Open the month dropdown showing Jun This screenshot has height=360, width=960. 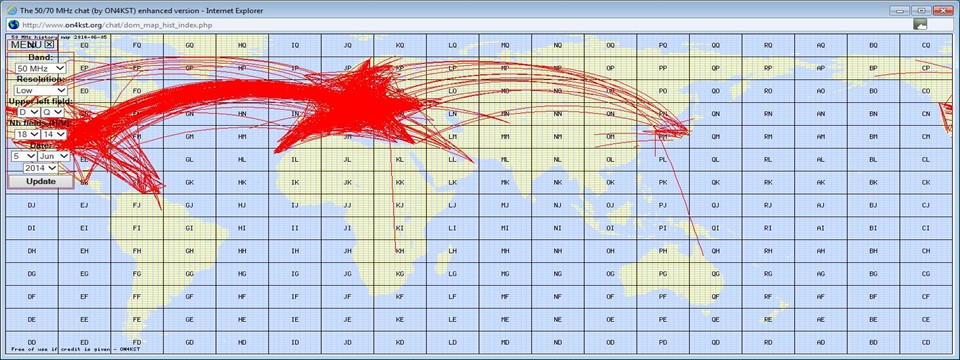(54, 156)
